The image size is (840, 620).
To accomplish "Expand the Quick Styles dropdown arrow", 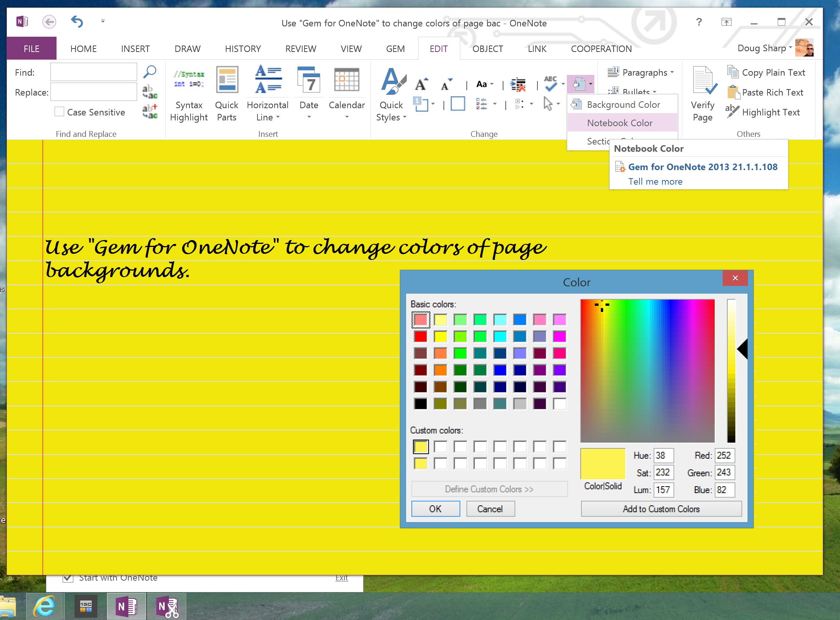I will [x=404, y=117].
